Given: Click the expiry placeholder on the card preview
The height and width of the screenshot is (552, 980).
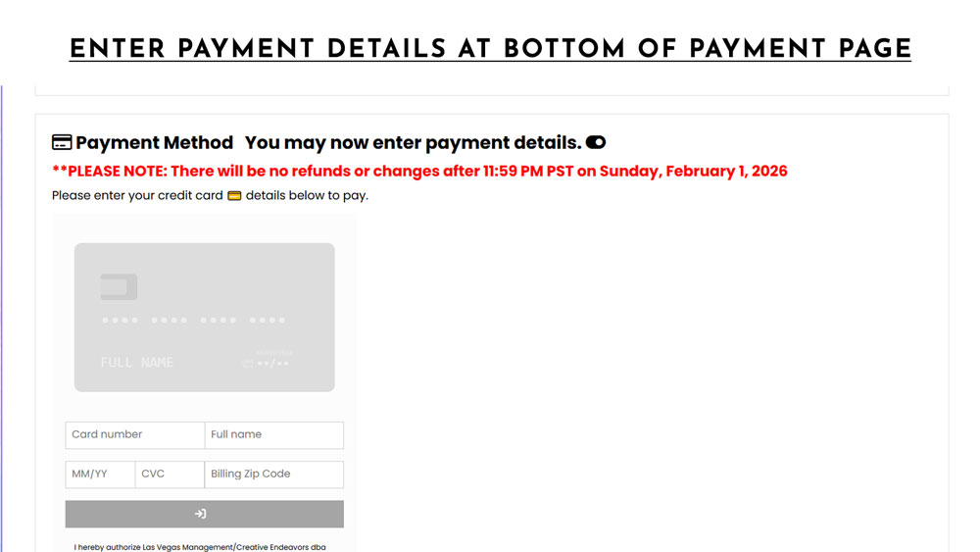Looking at the screenshot, I should tap(273, 364).
